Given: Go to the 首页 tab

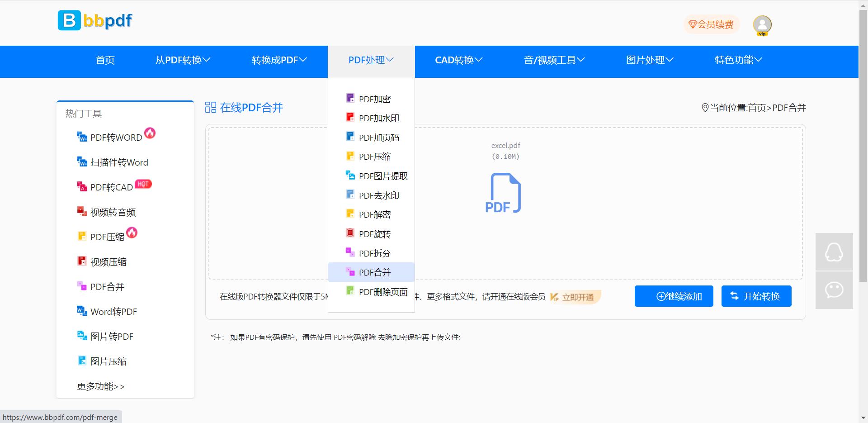Looking at the screenshot, I should 105,60.
